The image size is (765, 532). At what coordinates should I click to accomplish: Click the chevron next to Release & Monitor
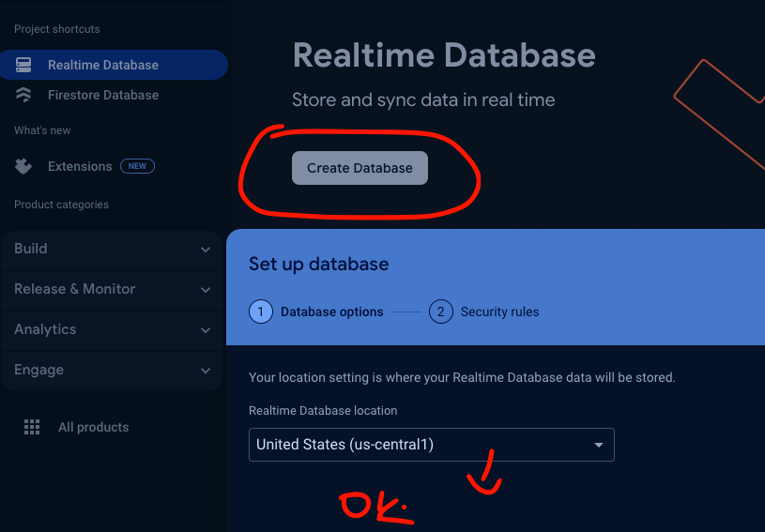pos(206,290)
